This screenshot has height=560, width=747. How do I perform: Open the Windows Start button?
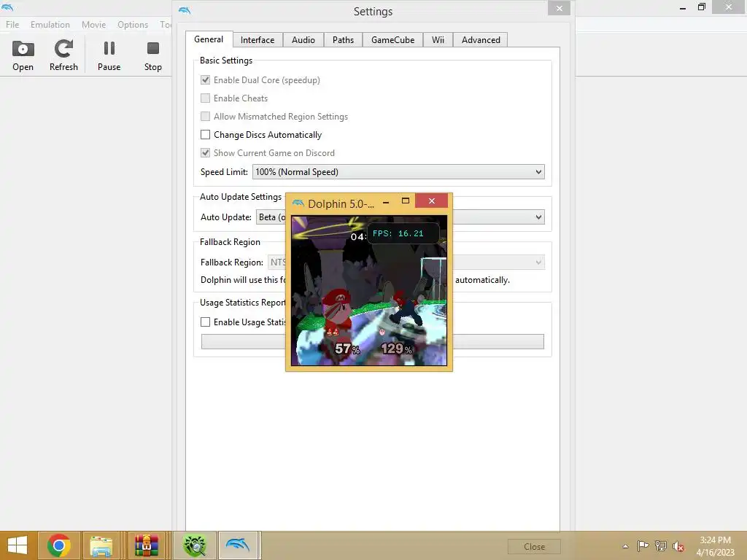[18, 545]
